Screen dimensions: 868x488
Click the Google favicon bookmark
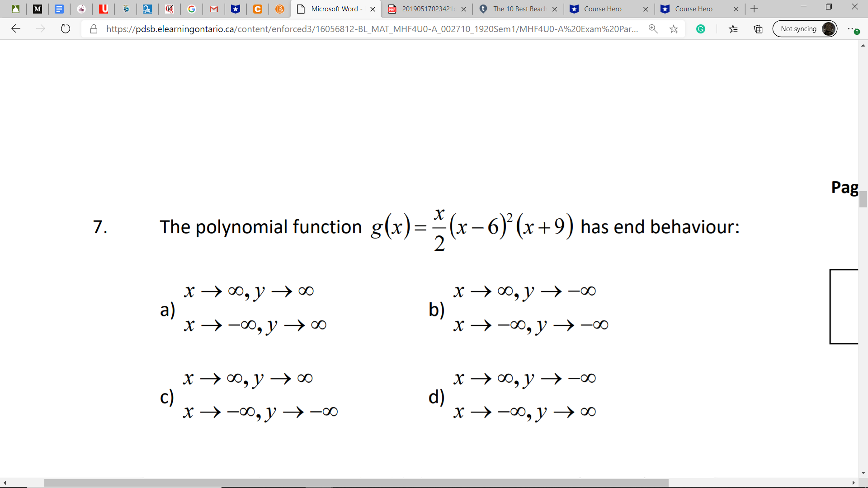point(192,9)
